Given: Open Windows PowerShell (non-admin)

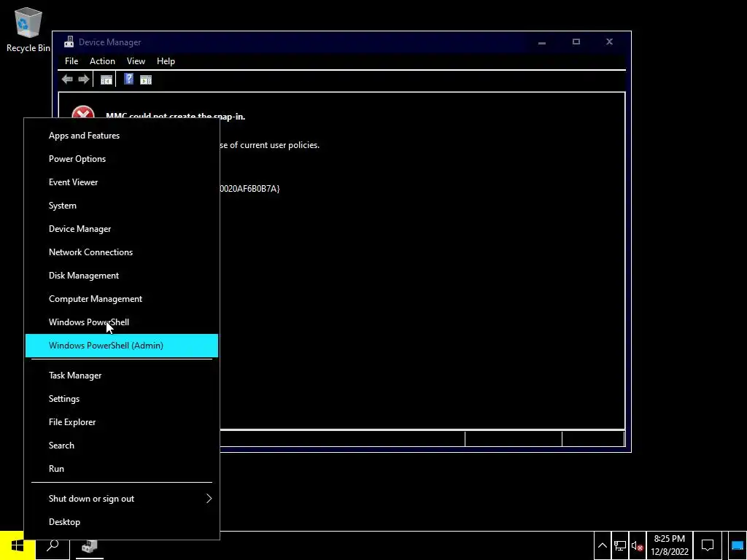Looking at the screenshot, I should coord(122,322).
